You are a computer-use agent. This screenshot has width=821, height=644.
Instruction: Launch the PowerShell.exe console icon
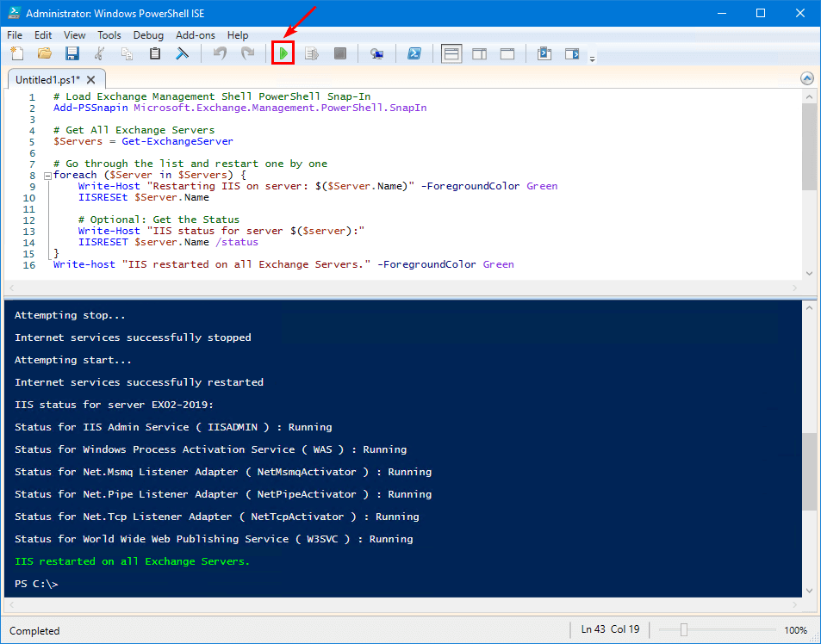pyautogui.click(x=414, y=53)
